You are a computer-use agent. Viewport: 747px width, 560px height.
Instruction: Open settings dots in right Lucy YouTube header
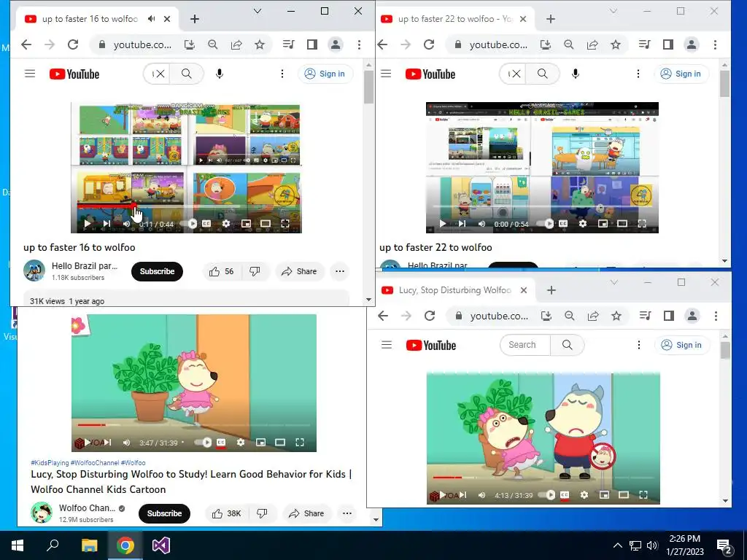(639, 345)
